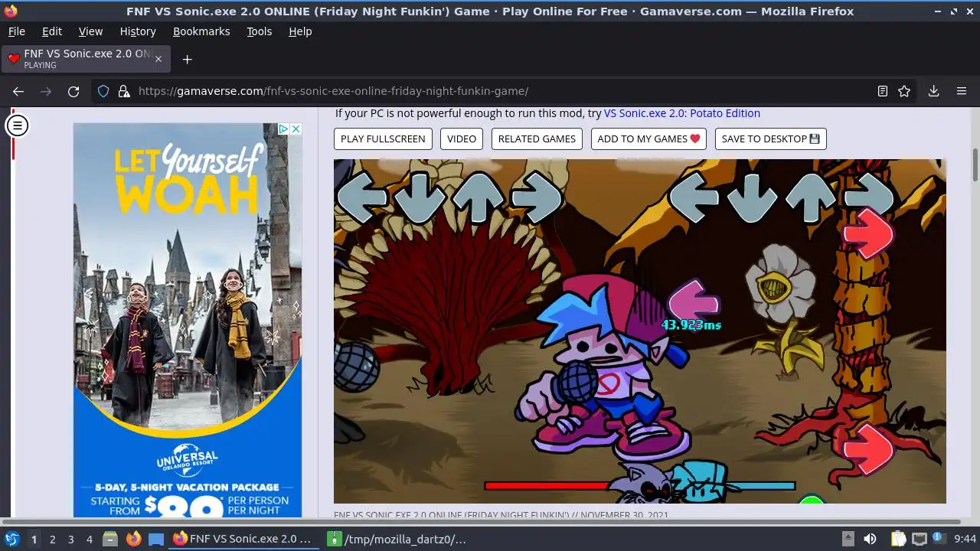Click the blue show desktop icon in taskbar
This screenshot has width=980, height=551.
tap(156, 539)
